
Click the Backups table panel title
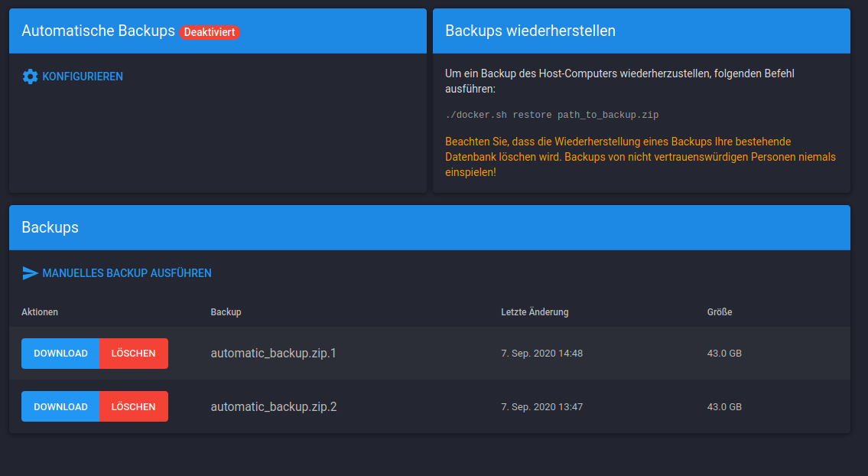coord(50,228)
